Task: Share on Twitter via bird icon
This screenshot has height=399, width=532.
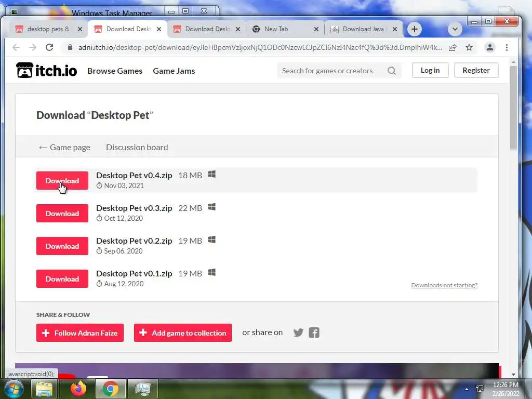Action: click(298, 332)
